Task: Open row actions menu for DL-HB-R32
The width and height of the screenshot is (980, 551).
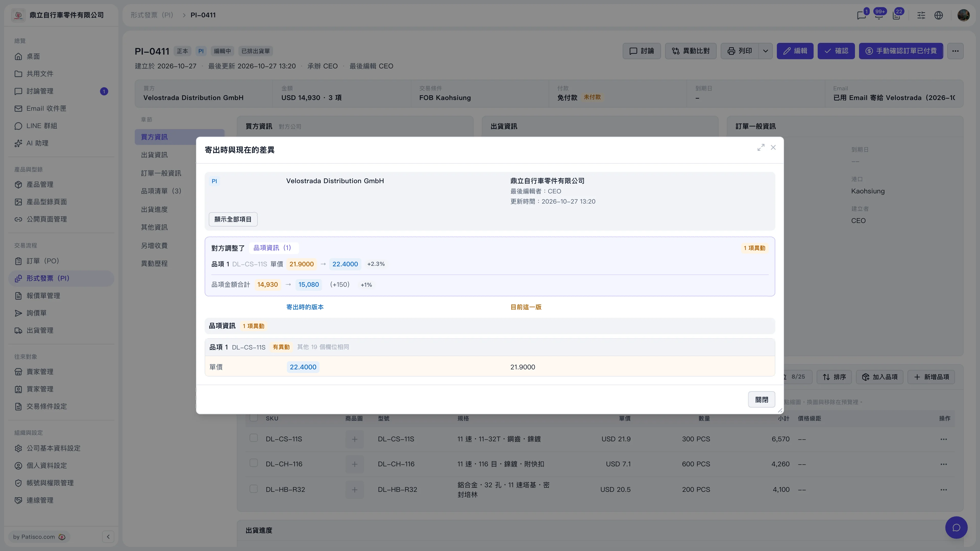Action: pos(944,490)
